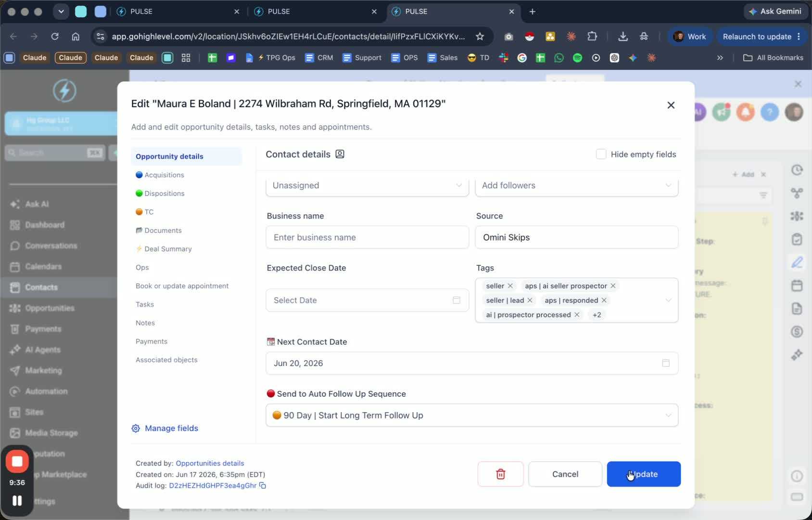The height and width of the screenshot is (520, 812).
Task: Remove the "seller | lead" tag
Action: tap(530, 300)
